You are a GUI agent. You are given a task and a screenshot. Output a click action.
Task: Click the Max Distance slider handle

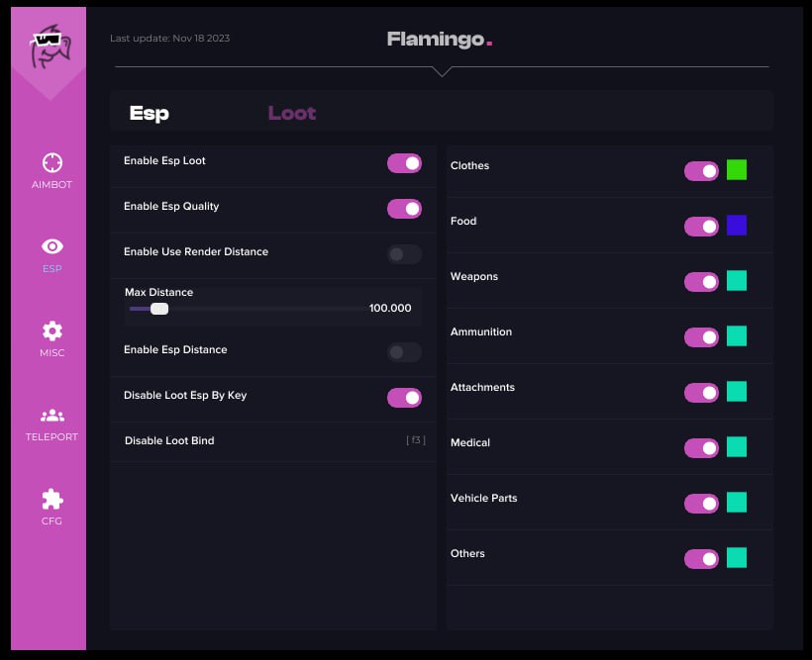pyautogui.click(x=159, y=309)
